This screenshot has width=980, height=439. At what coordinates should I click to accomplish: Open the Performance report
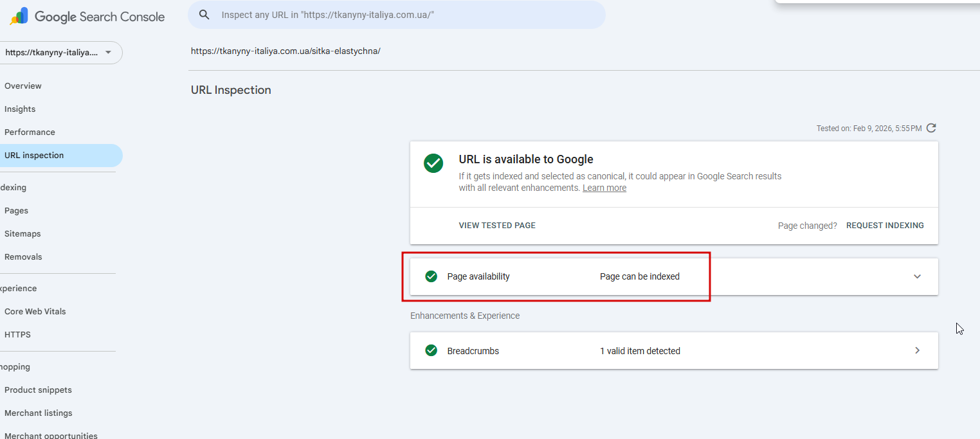click(x=30, y=132)
